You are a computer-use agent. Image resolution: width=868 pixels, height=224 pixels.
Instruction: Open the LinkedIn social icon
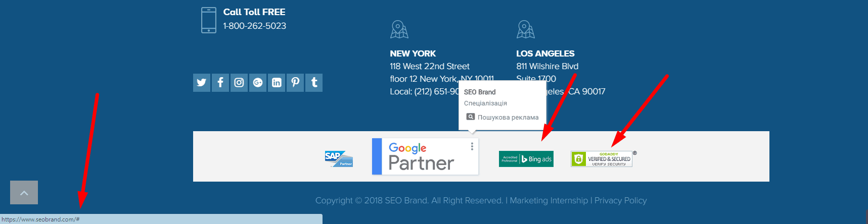(277, 83)
